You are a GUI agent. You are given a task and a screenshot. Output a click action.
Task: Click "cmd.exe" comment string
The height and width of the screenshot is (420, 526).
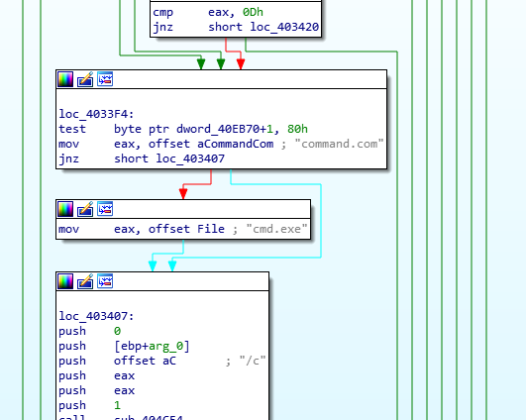click(x=276, y=229)
